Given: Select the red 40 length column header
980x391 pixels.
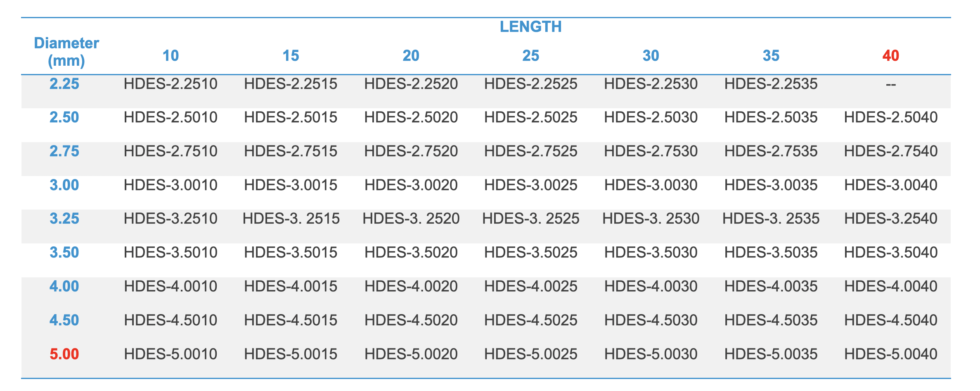Looking at the screenshot, I should tap(890, 56).
